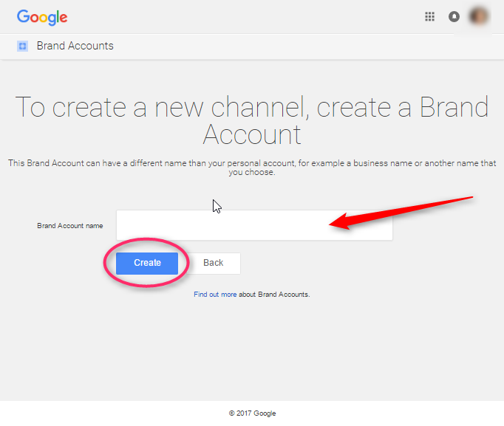Click the Brand Accounts header title
504x426 pixels.
pyautogui.click(x=75, y=46)
